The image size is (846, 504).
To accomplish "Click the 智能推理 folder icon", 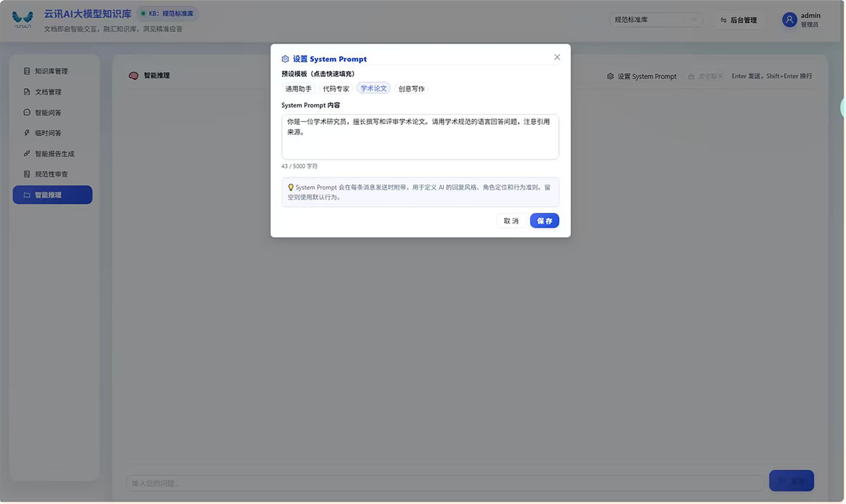I will point(27,195).
